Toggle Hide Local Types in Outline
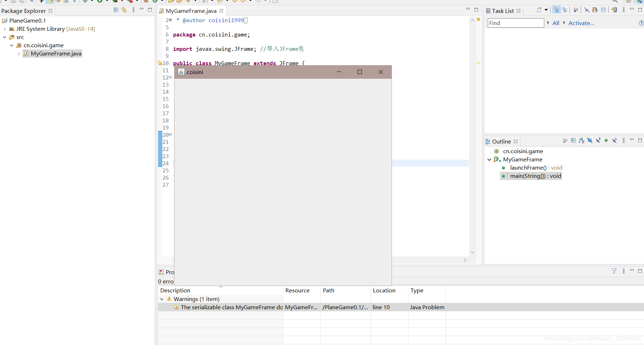Viewport: 644px width, 345px height. click(x=614, y=141)
